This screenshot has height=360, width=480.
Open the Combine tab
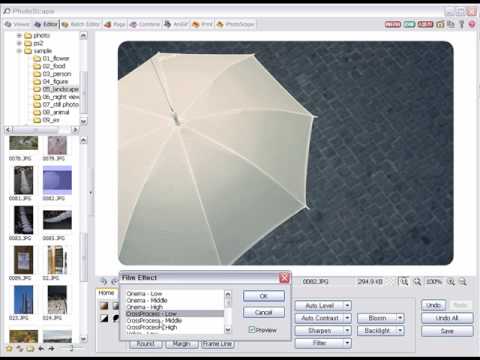tap(145, 24)
